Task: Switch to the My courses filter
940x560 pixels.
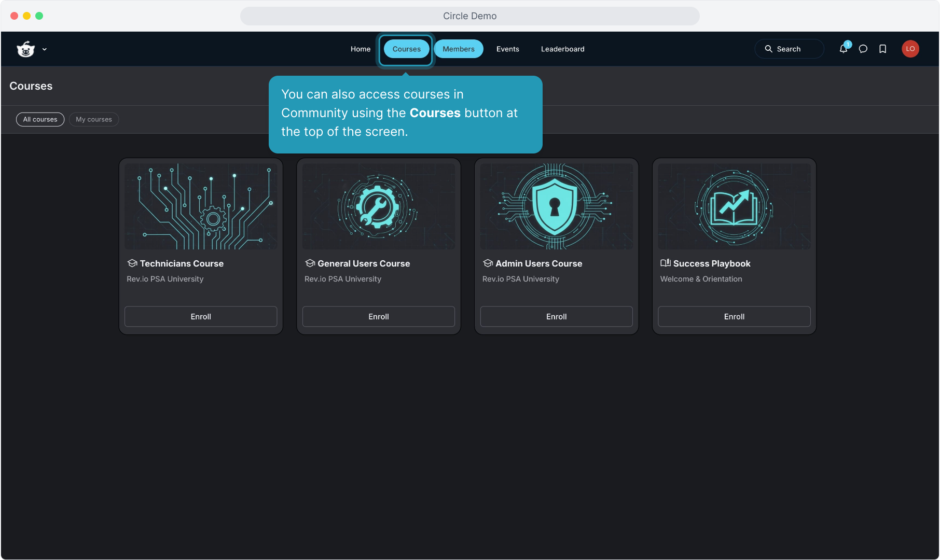Action: pos(94,119)
